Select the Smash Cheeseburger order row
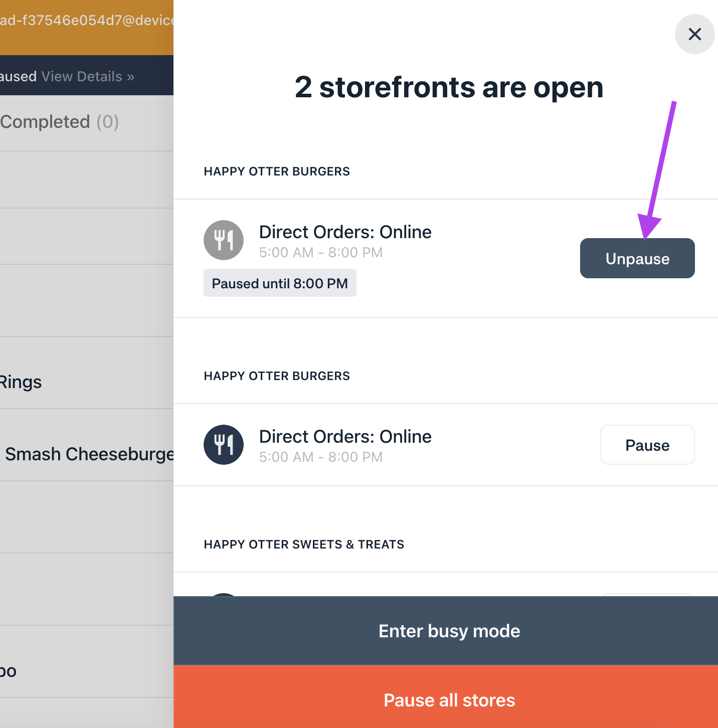Viewport: 718px width, 728px height. pos(85,454)
